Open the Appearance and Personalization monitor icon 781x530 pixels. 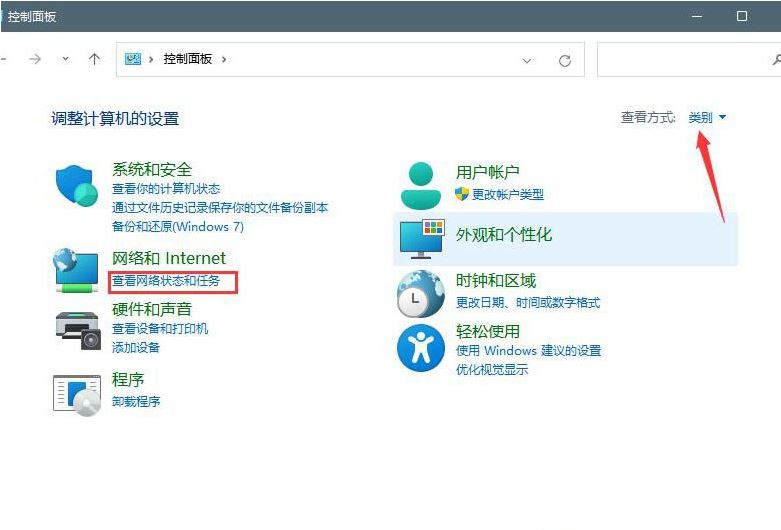[420, 238]
